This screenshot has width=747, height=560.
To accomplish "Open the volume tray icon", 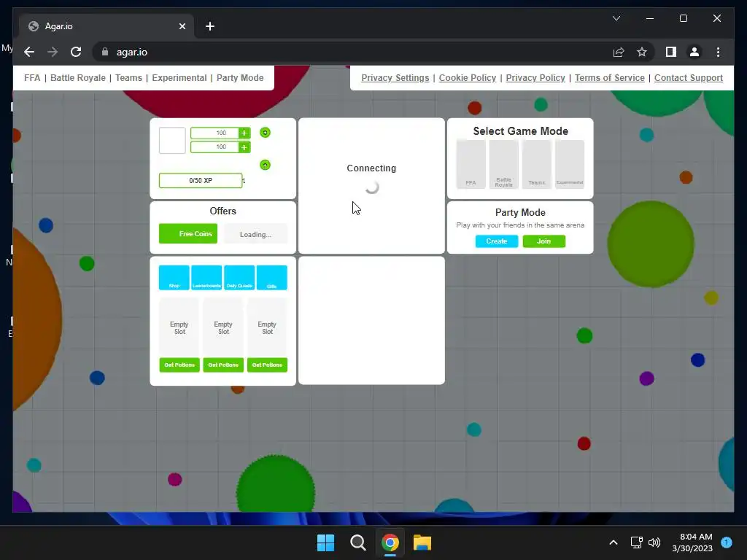I will pos(654,542).
